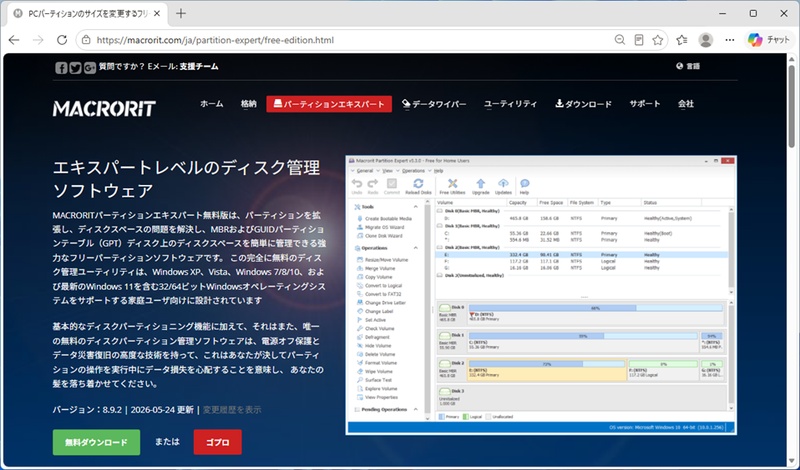This screenshot has width=800, height=470.
Task: Open the browser settings ellipsis menu
Action: (730, 40)
